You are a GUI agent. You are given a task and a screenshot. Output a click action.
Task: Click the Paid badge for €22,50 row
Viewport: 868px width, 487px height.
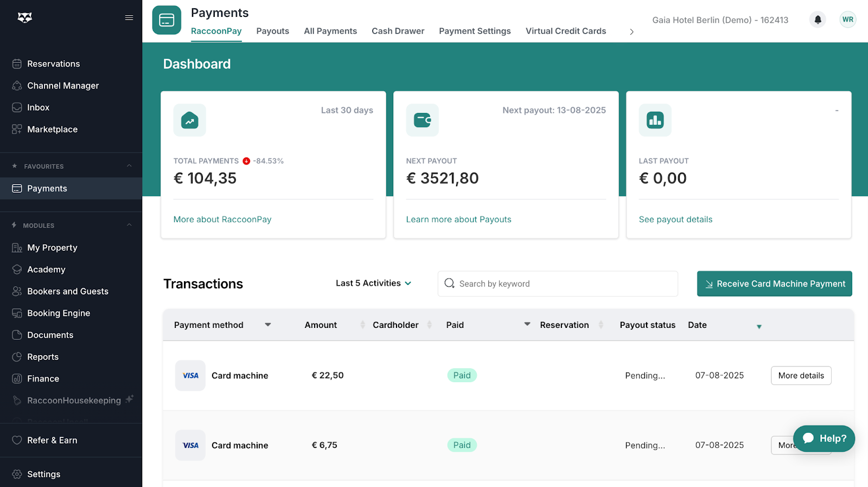(x=462, y=375)
